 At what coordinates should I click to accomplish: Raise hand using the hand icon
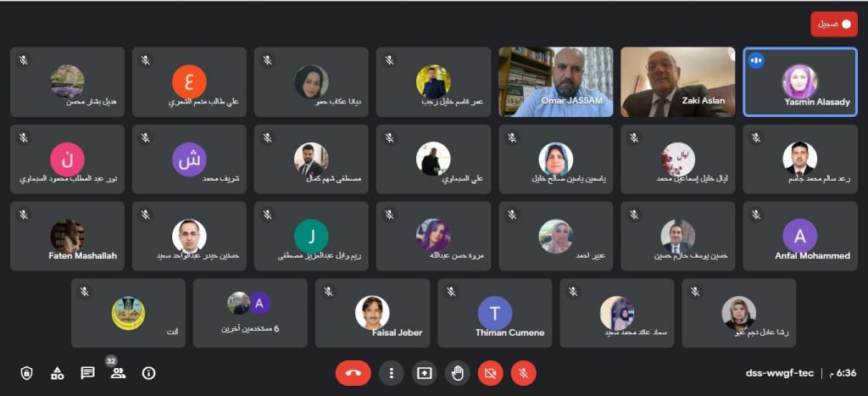coord(457,374)
